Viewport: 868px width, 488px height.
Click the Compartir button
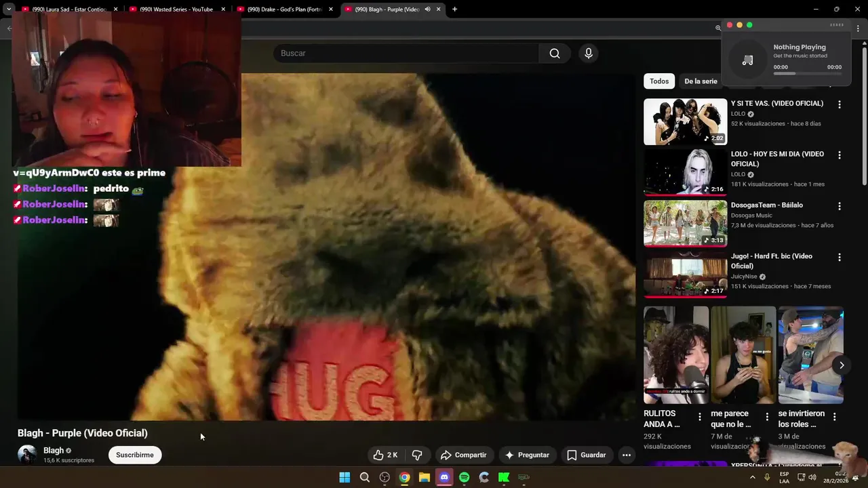point(464,455)
